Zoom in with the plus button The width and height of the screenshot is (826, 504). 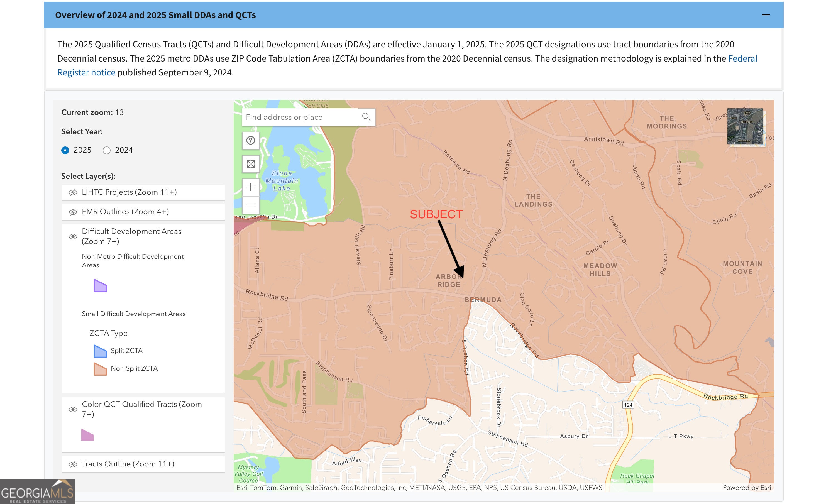(250, 187)
